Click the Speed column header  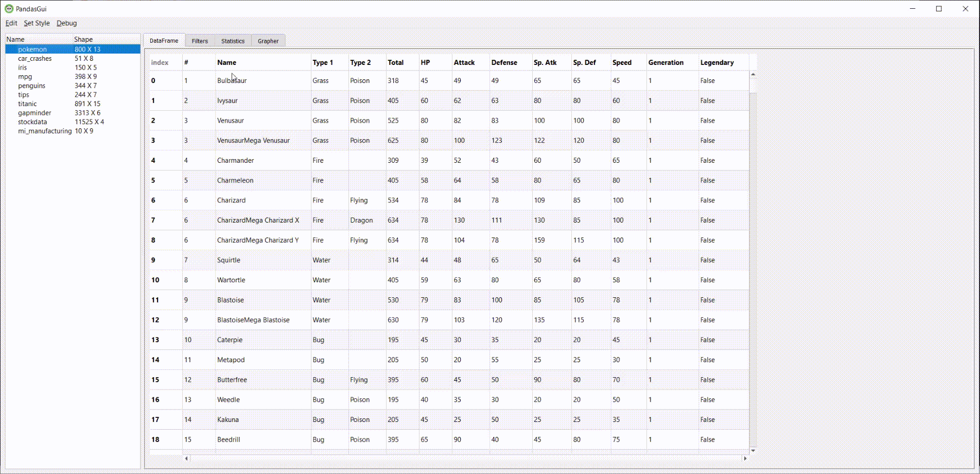628,62
